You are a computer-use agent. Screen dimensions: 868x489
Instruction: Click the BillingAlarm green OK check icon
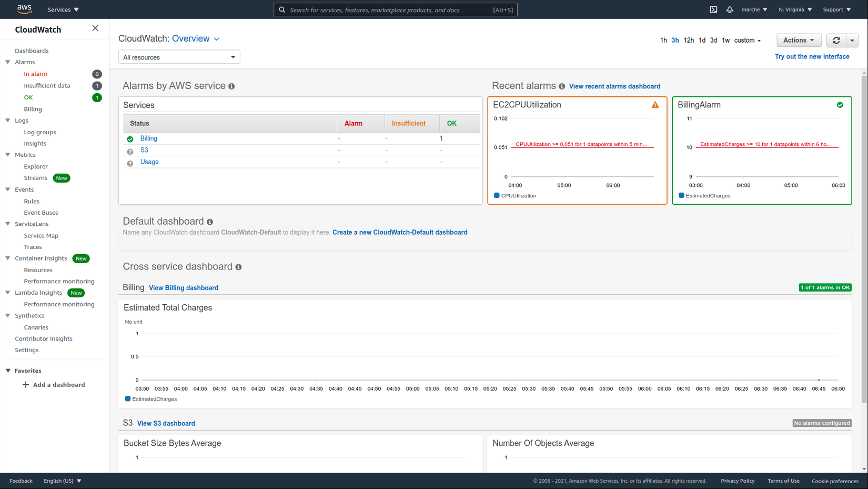tap(840, 105)
